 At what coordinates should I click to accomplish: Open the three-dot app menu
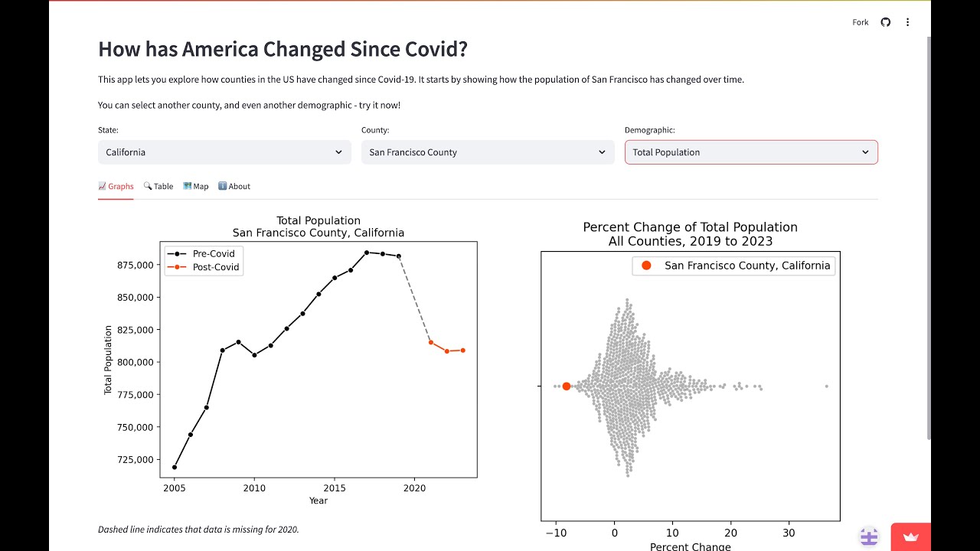pyautogui.click(x=907, y=22)
